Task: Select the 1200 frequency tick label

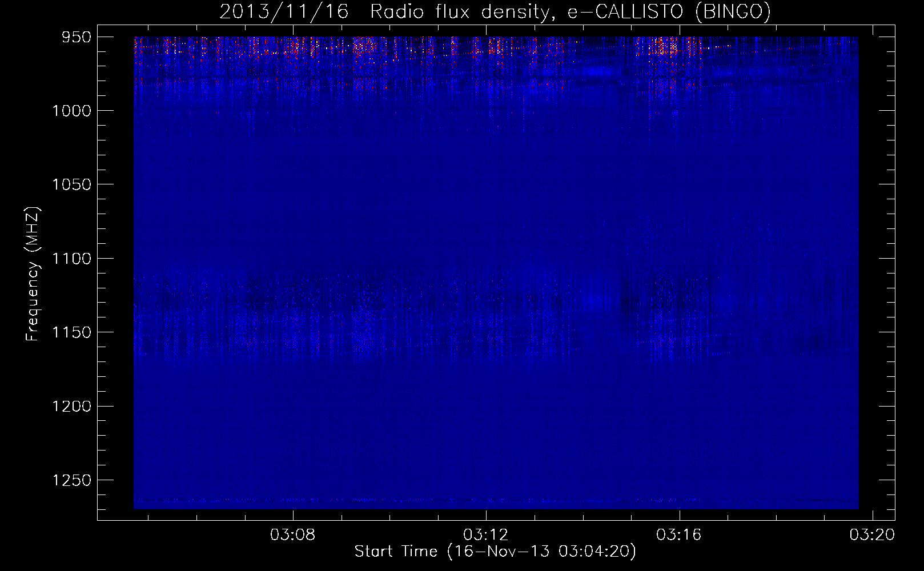Action: click(x=71, y=406)
